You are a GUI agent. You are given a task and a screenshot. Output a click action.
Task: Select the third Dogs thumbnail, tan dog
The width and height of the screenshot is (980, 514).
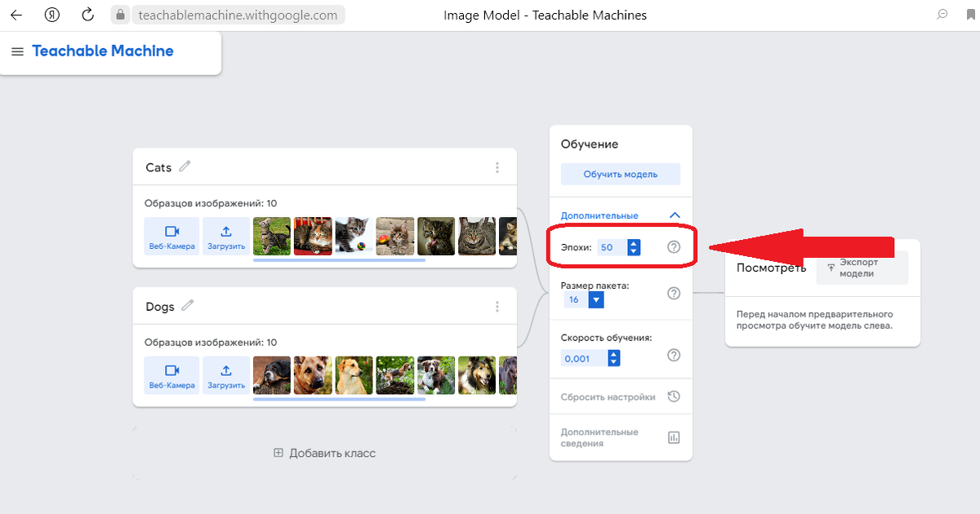354,376
